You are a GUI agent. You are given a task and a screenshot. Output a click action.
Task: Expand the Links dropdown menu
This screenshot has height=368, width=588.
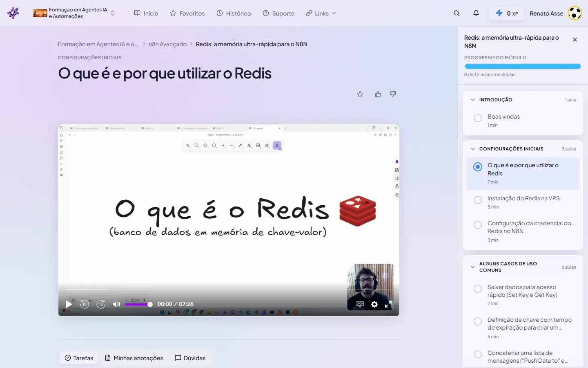coord(321,13)
